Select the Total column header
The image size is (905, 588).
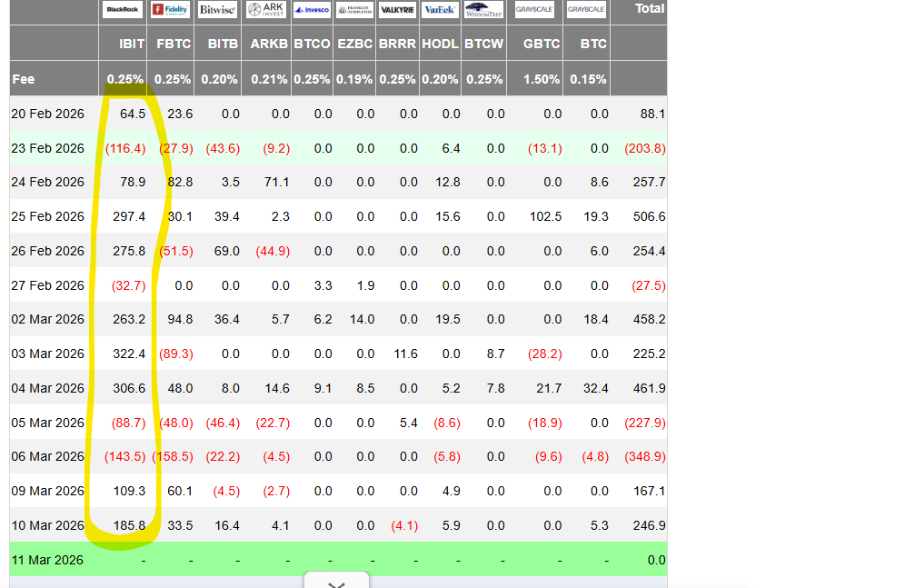pyautogui.click(x=650, y=9)
